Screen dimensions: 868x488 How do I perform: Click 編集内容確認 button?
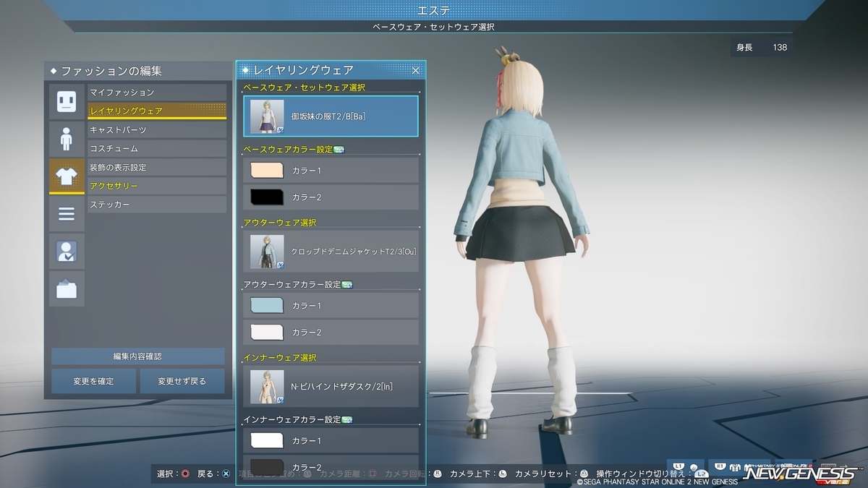(137, 356)
